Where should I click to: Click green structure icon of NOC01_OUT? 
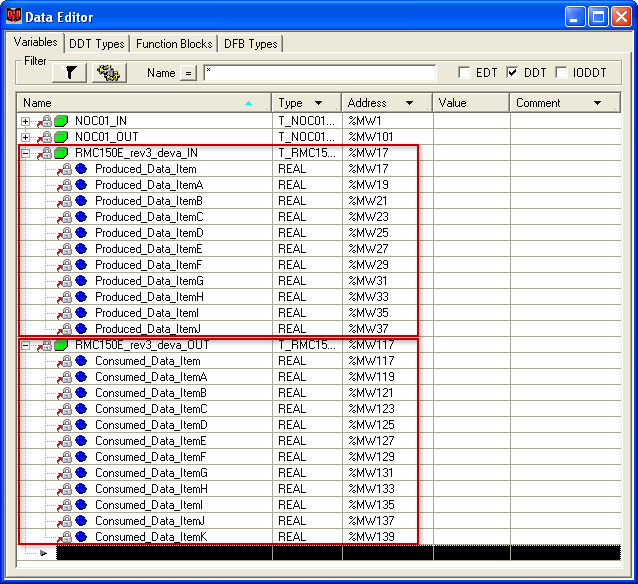[x=61, y=137]
